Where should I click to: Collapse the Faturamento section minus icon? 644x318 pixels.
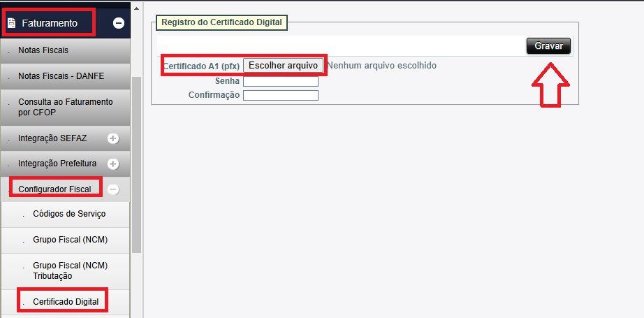coord(119,23)
